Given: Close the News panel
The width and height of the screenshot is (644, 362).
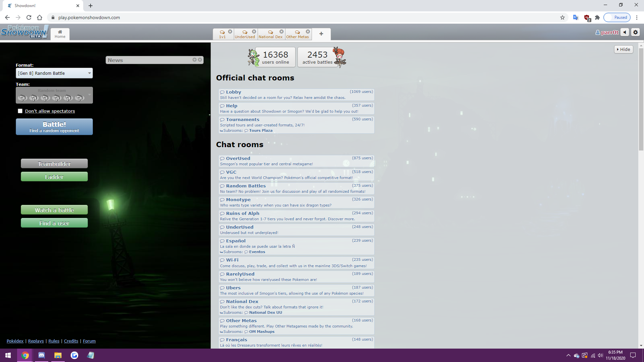Looking at the screenshot, I should [200, 60].
